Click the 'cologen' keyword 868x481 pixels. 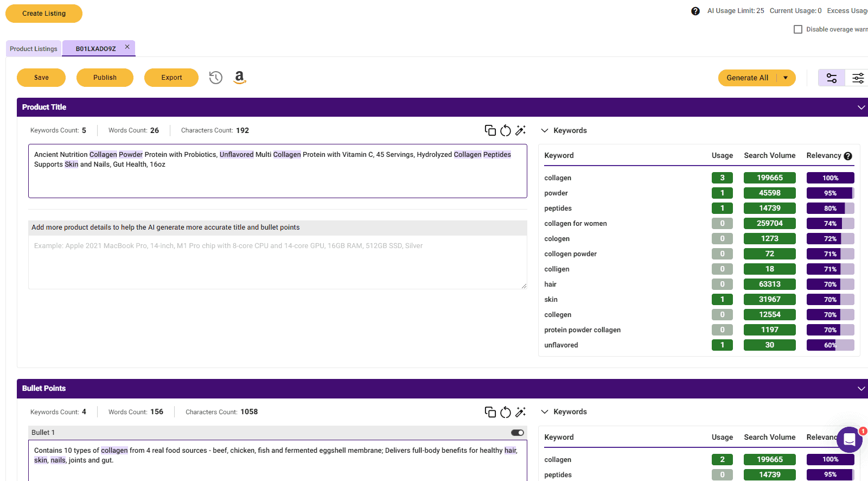pyautogui.click(x=557, y=239)
